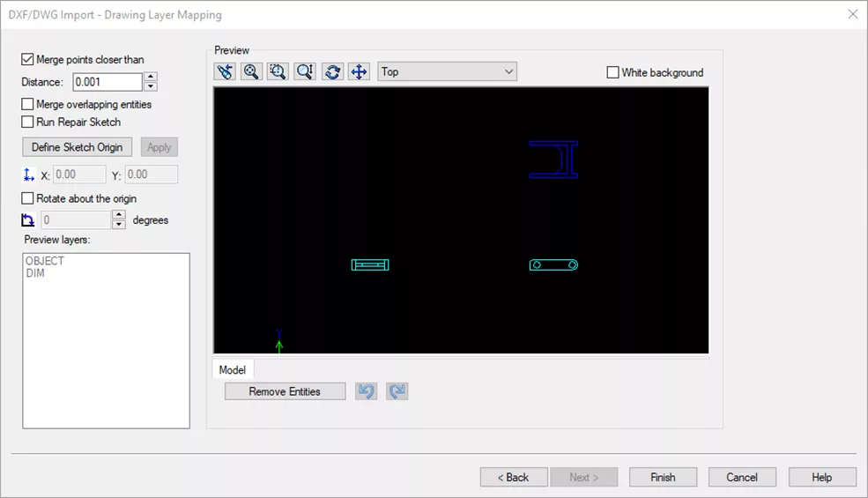Increase Distance value with up arrow
Image resolution: width=868 pixels, height=498 pixels.
click(x=151, y=77)
